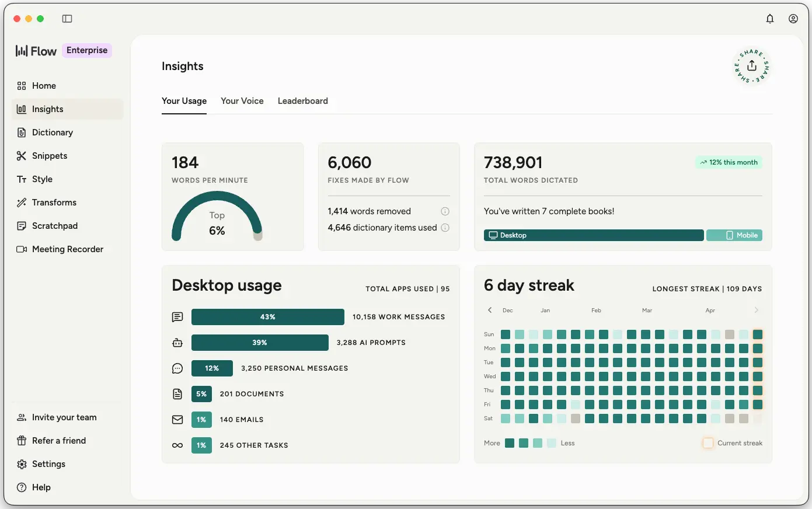
Task: Click the Settings gear icon
Action: [x=22, y=464]
